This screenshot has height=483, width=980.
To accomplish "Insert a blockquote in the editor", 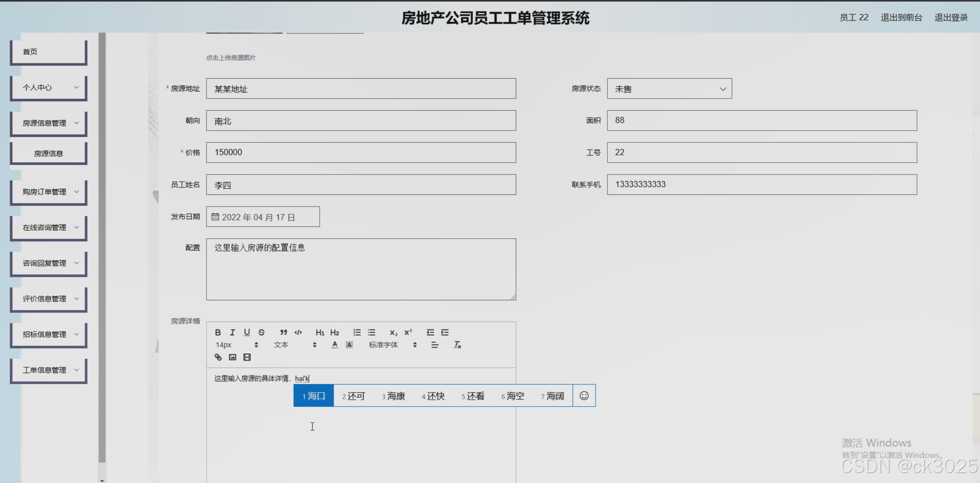I will click(x=283, y=332).
